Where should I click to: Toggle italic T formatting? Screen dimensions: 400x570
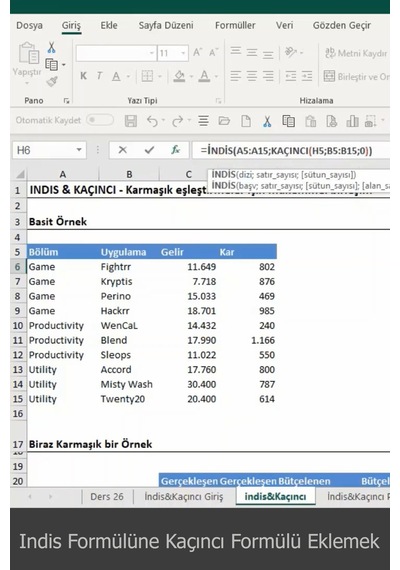tap(99, 76)
